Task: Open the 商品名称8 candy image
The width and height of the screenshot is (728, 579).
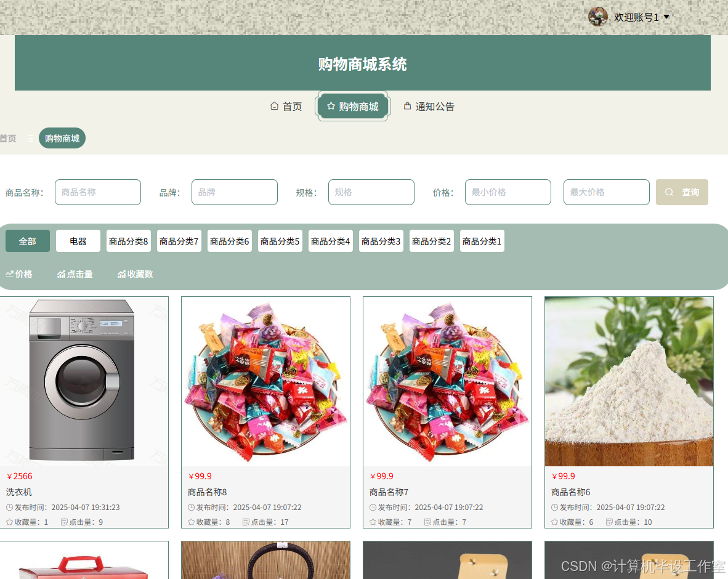Action: (x=265, y=381)
